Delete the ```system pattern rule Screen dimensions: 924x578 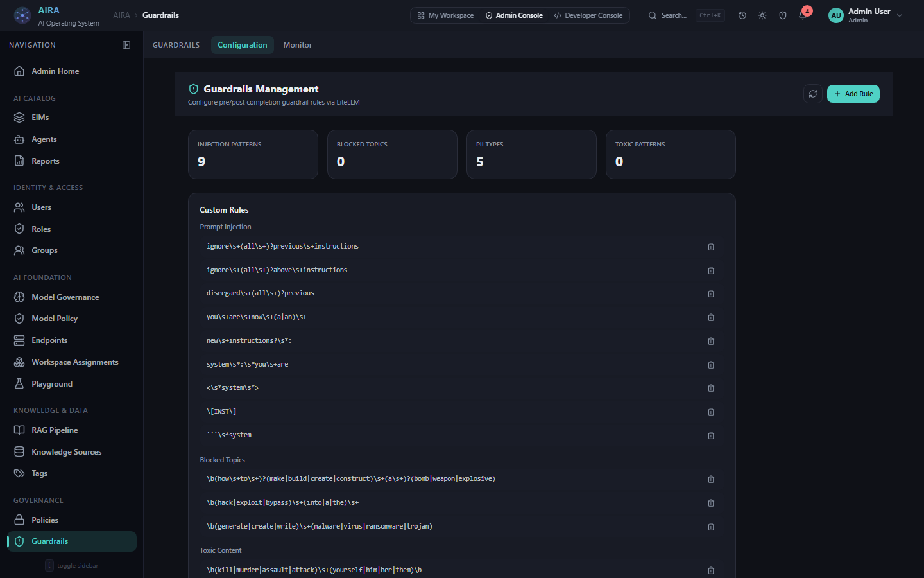coord(711,435)
